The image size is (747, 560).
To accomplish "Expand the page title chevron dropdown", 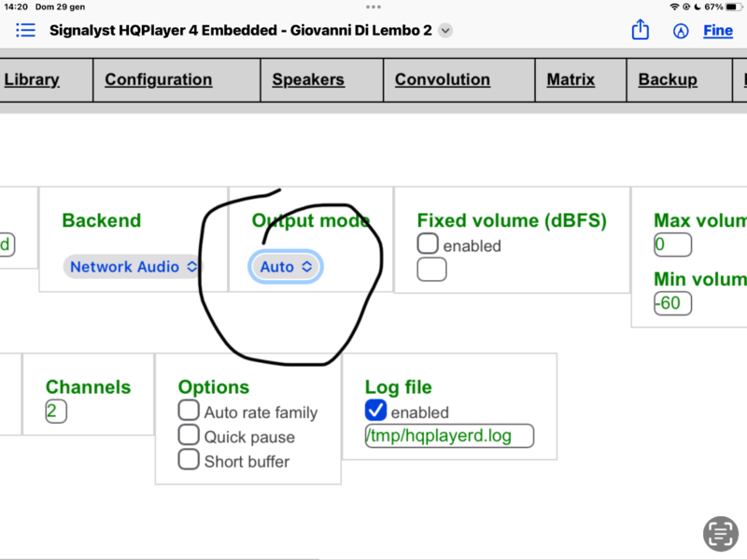I will point(445,30).
